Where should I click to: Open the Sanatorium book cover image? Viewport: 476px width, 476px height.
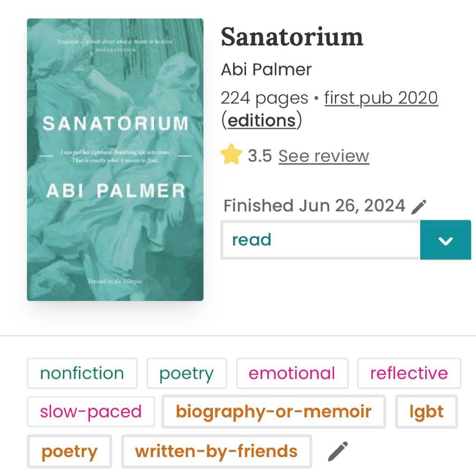(115, 160)
